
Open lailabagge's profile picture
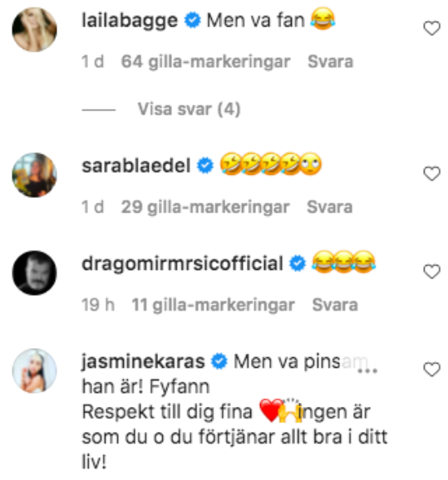point(34,30)
